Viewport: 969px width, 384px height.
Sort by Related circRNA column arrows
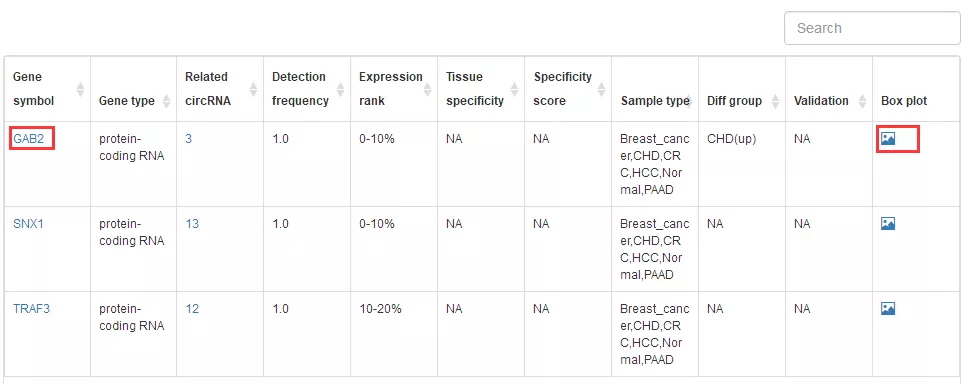pyautogui.click(x=253, y=90)
